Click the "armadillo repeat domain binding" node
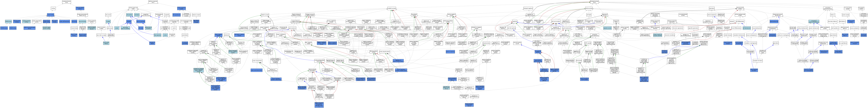 pos(46,28)
